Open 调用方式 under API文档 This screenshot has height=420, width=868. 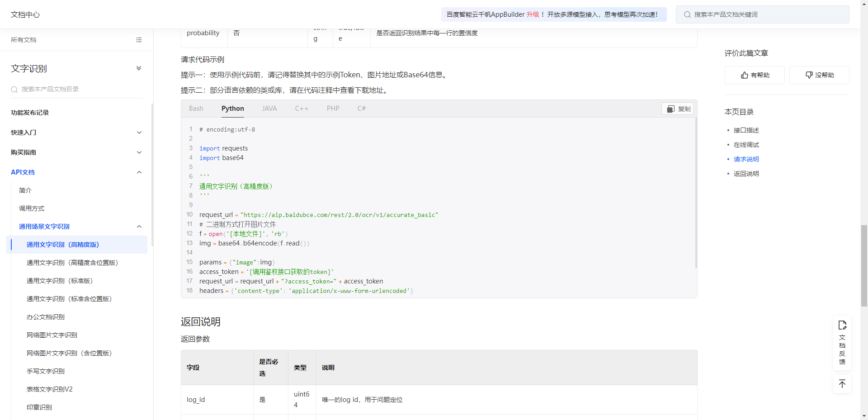[32, 208]
